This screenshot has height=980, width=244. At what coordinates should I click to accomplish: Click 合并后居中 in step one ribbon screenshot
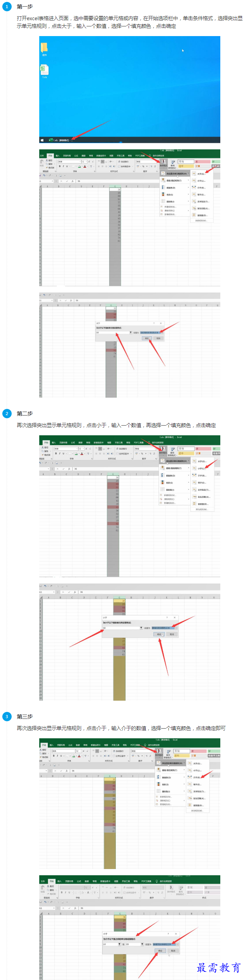125,166
